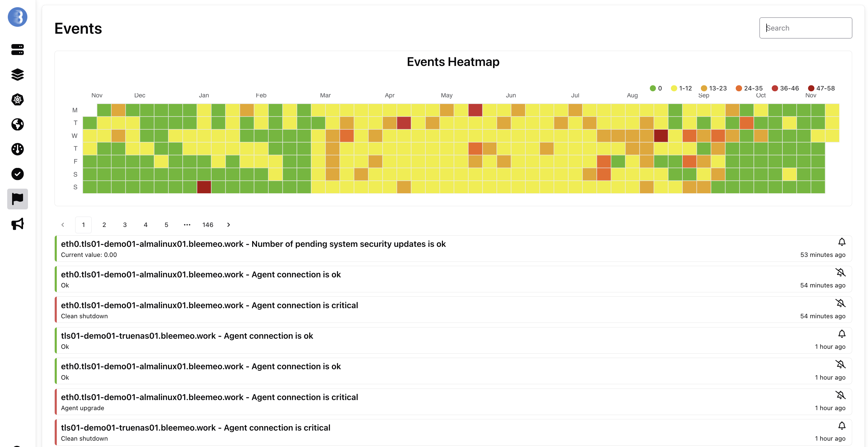Select the health checks checkmark icon

coord(17,174)
